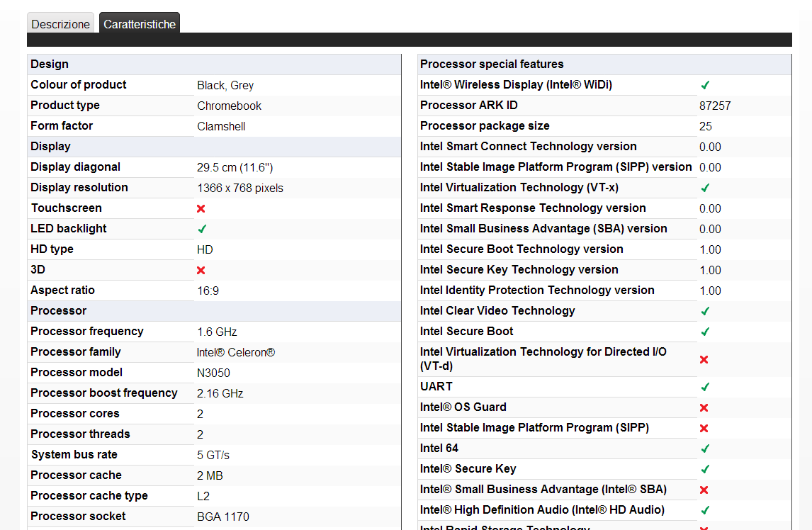
Task: Click the check for Intel High Definition Audio
Action: (x=705, y=510)
